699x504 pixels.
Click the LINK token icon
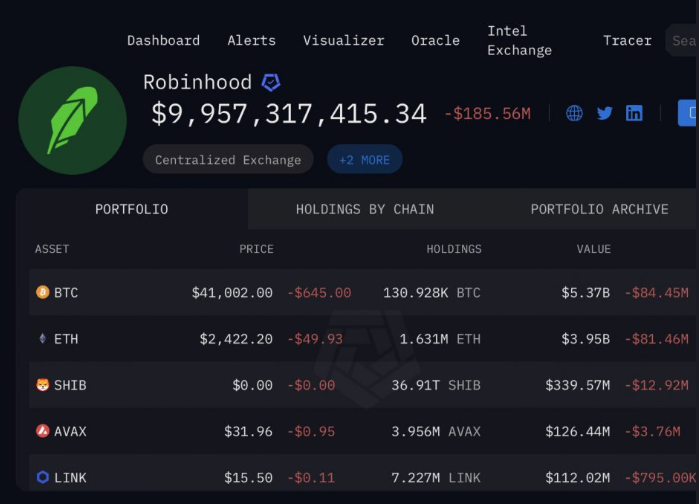point(42,478)
